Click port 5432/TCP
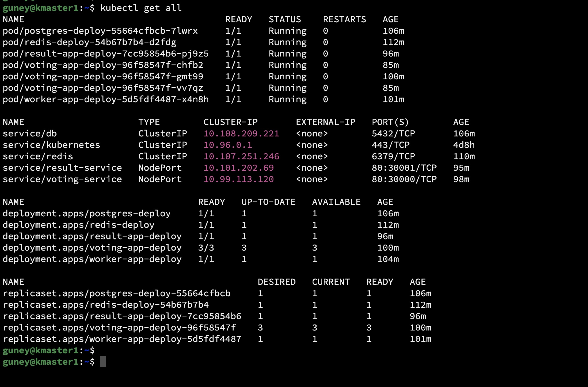The height and width of the screenshot is (387, 588). [x=393, y=134]
